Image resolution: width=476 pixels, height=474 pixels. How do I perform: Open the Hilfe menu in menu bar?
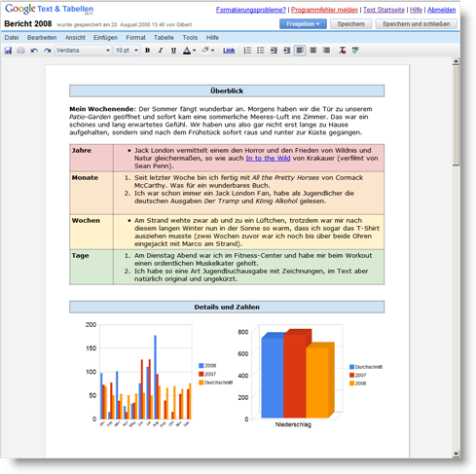point(212,38)
